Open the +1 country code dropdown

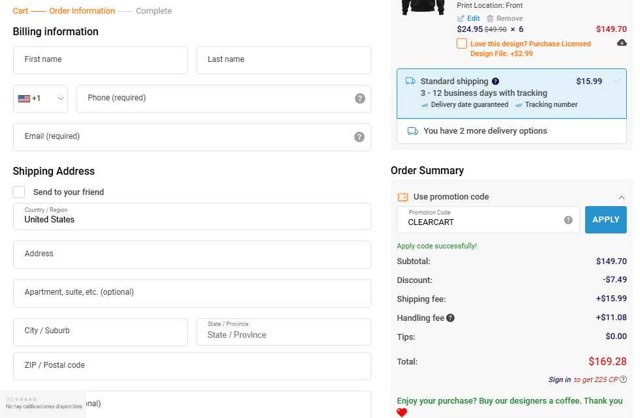[x=40, y=98]
